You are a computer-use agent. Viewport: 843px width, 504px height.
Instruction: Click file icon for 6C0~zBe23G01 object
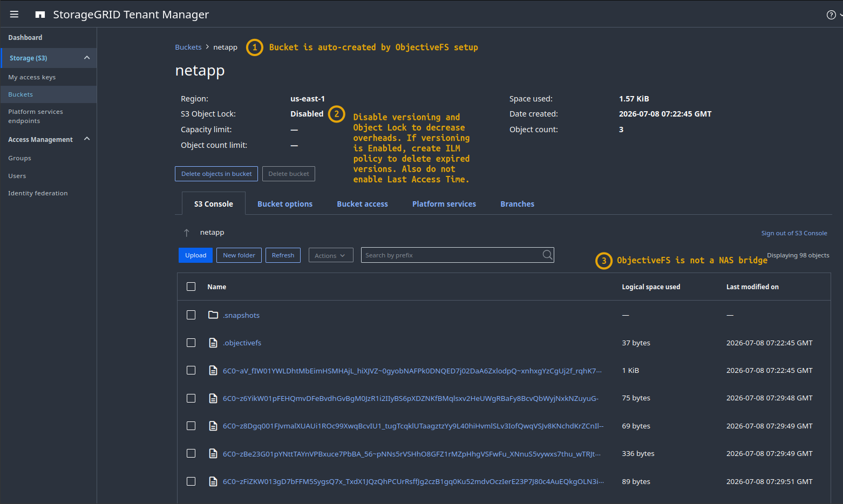point(213,453)
